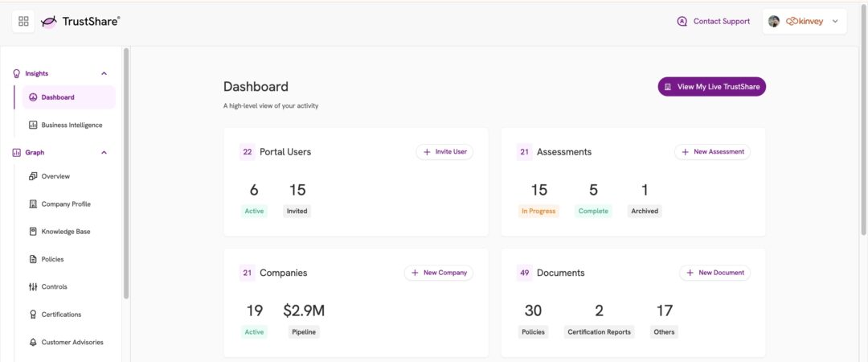The width and height of the screenshot is (868, 362).
Task: Click the Active tag under Companies
Action: click(254, 332)
